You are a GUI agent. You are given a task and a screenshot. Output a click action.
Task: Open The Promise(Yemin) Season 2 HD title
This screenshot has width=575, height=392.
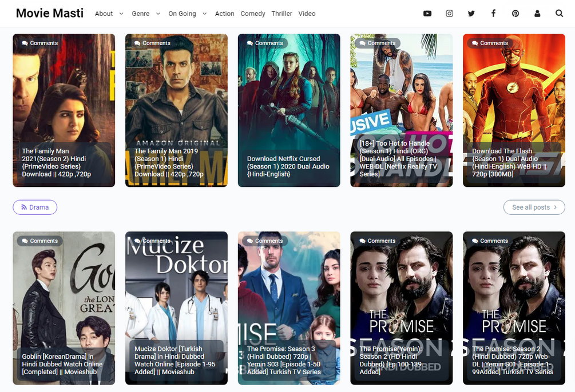pos(391,360)
